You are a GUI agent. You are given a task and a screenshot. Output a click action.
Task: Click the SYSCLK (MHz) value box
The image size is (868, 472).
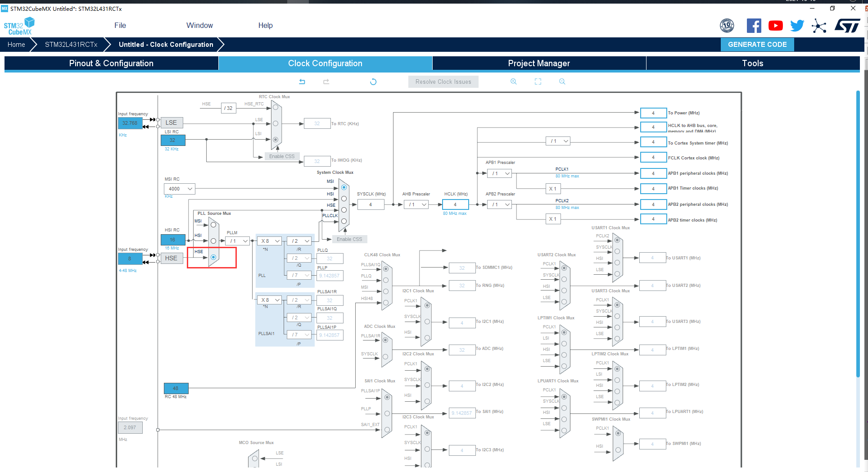coord(371,204)
